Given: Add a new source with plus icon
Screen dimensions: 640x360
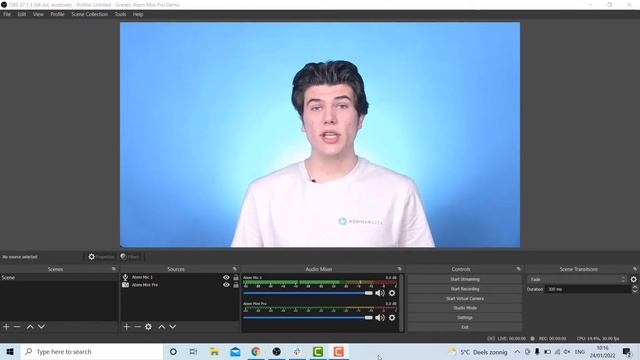Looking at the screenshot, I should point(127,327).
